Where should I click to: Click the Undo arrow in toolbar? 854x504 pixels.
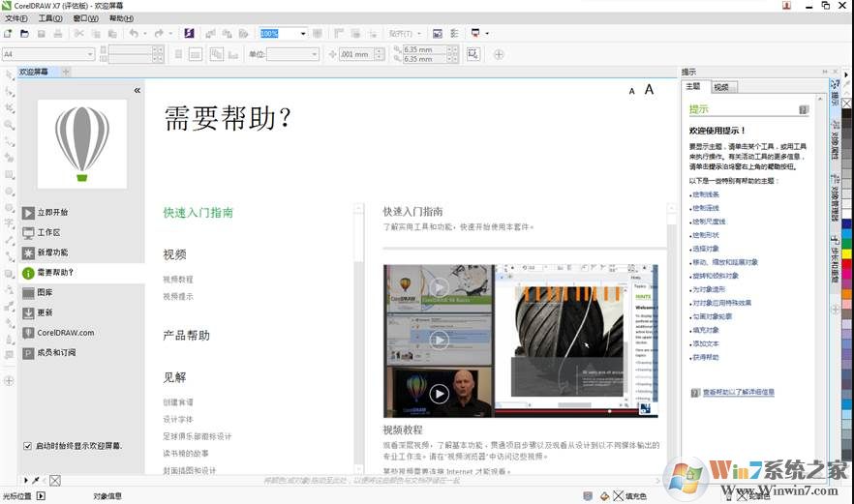pyautogui.click(x=133, y=34)
